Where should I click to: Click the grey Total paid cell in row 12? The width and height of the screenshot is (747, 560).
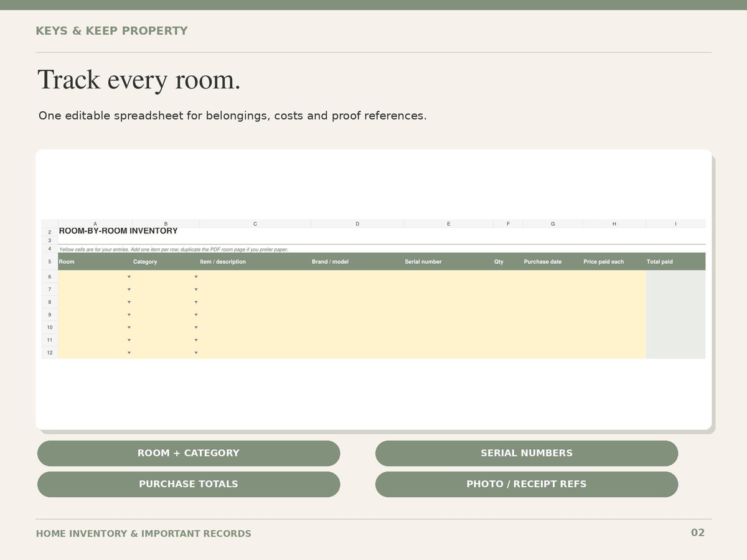(x=675, y=353)
